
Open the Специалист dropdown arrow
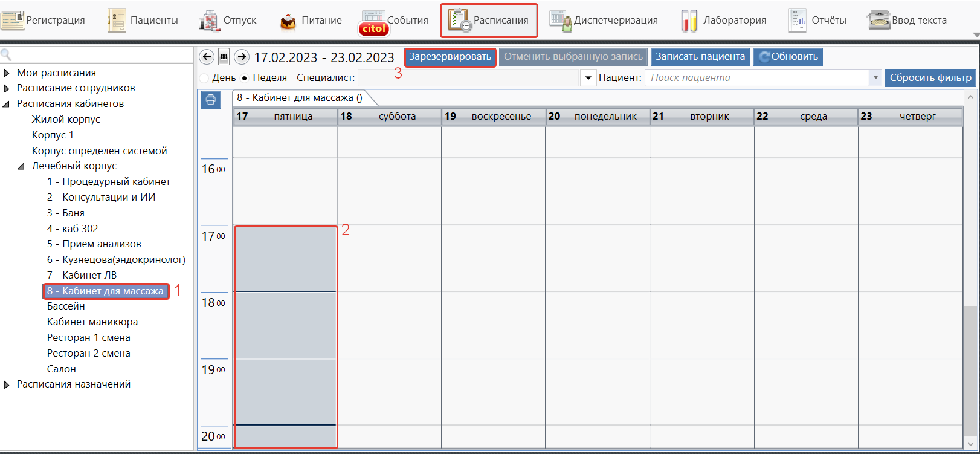coord(588,78)
